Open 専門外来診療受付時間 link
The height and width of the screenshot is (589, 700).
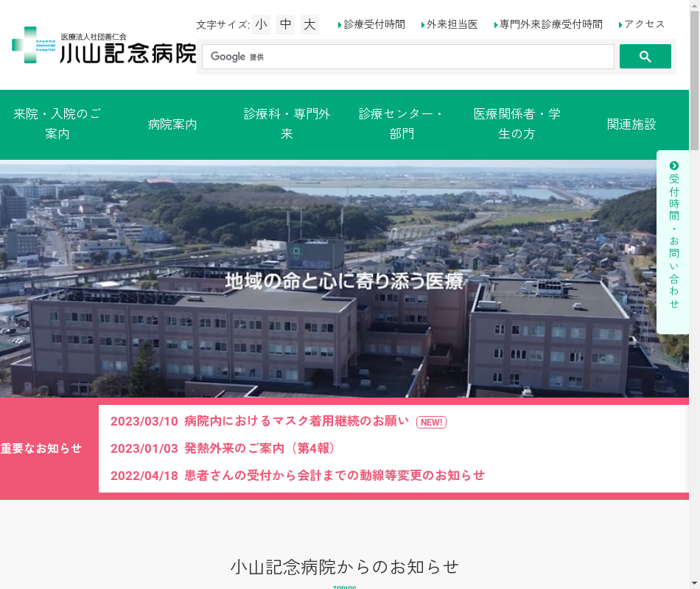pos(550,24)
